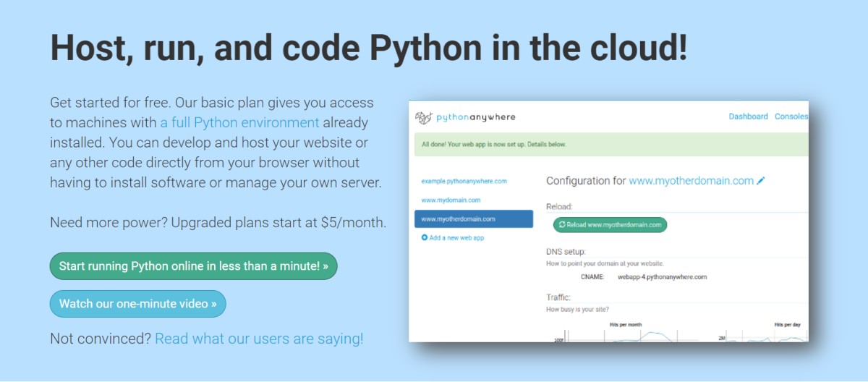
Task: Click the 'Add a new web app' link
Action: click(456, 237)
